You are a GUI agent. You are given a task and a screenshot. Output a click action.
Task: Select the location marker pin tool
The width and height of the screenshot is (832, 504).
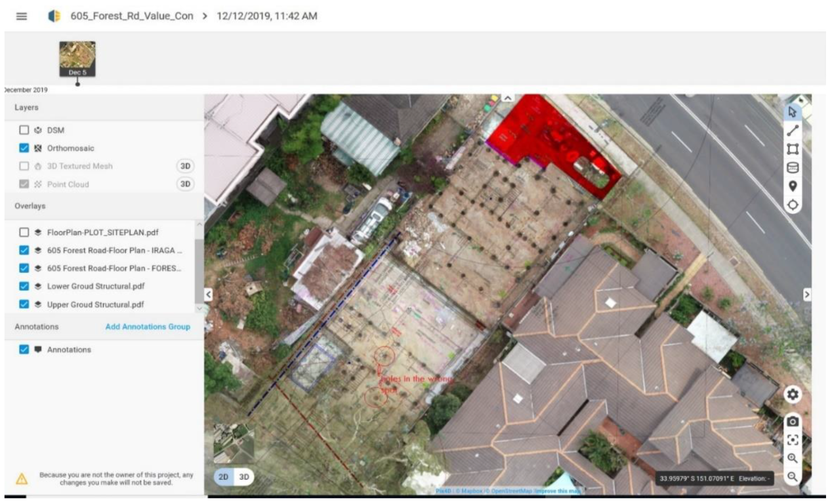[x=793, y=186]
